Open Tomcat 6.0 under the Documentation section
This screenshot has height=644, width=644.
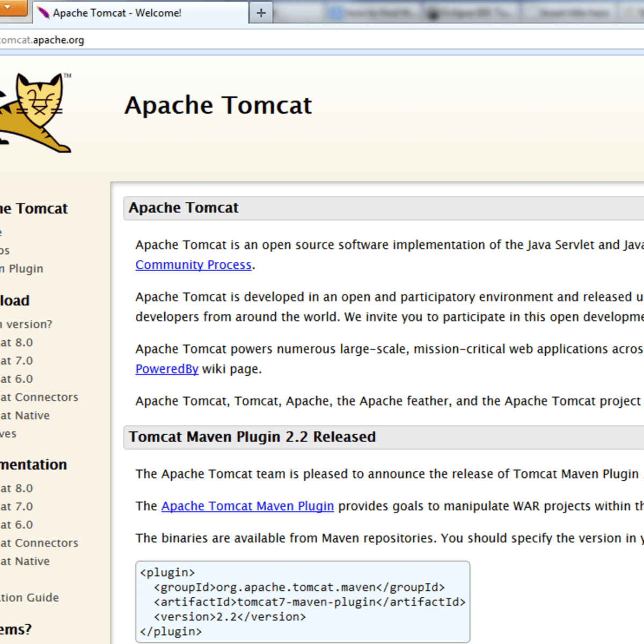tap(17, 525)
